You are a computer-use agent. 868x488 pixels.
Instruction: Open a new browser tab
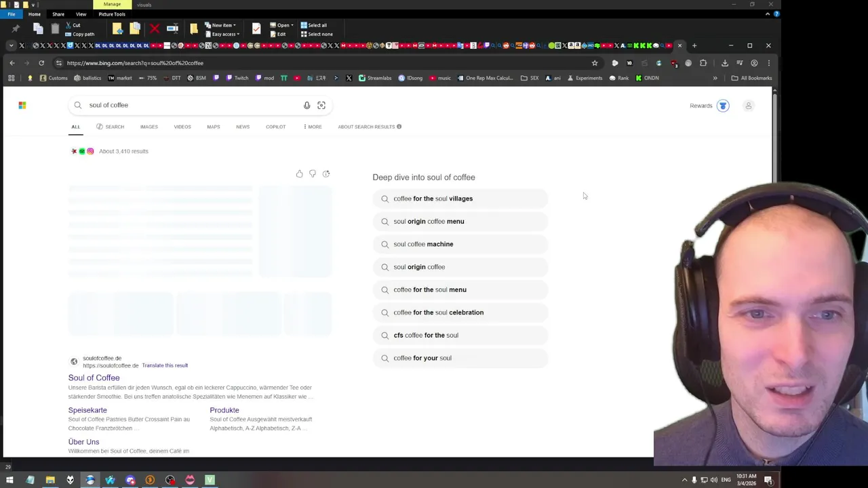click(694, 45)
